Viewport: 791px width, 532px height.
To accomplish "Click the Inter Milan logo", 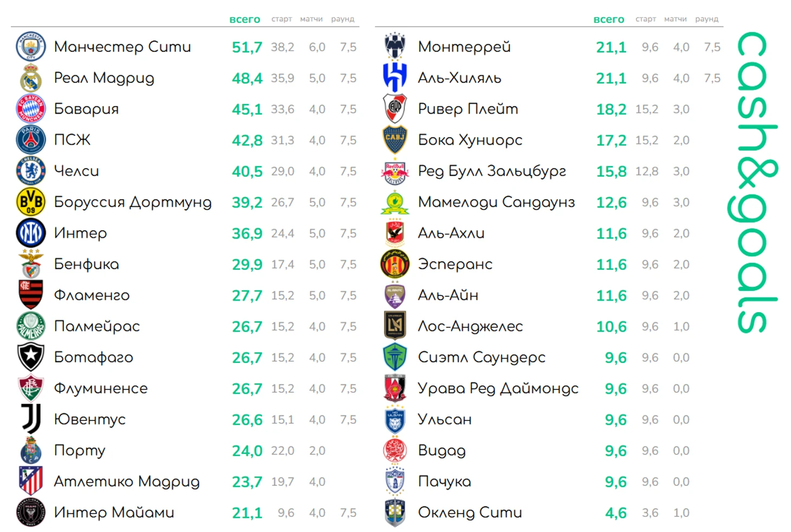I will 31,233.
